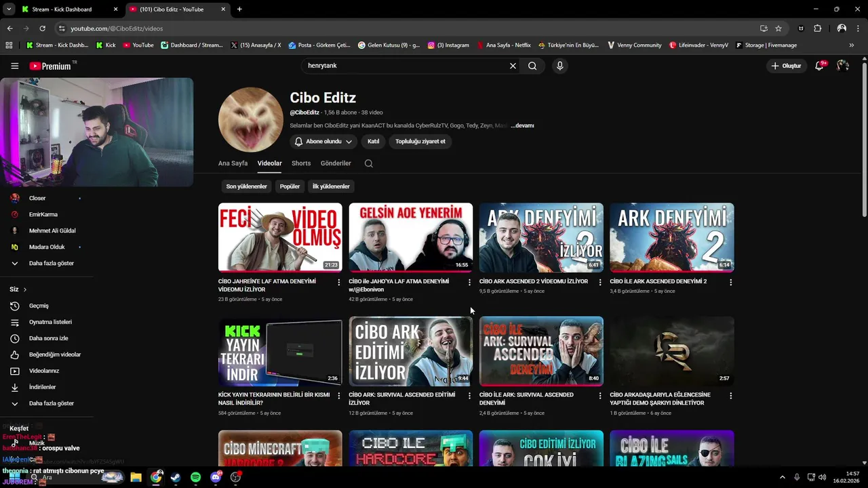The image size is (868, 488).
Task: Click the page vertical scrollbar
Action: point(864,139)
